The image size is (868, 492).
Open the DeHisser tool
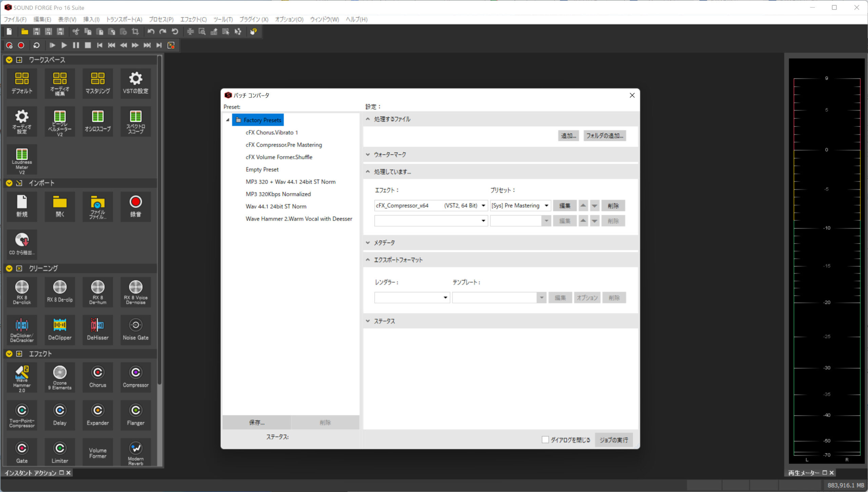[98, 330]
